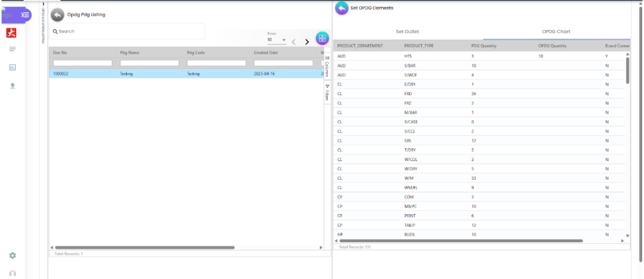Select the W/COL product type row

coord(479,159)
